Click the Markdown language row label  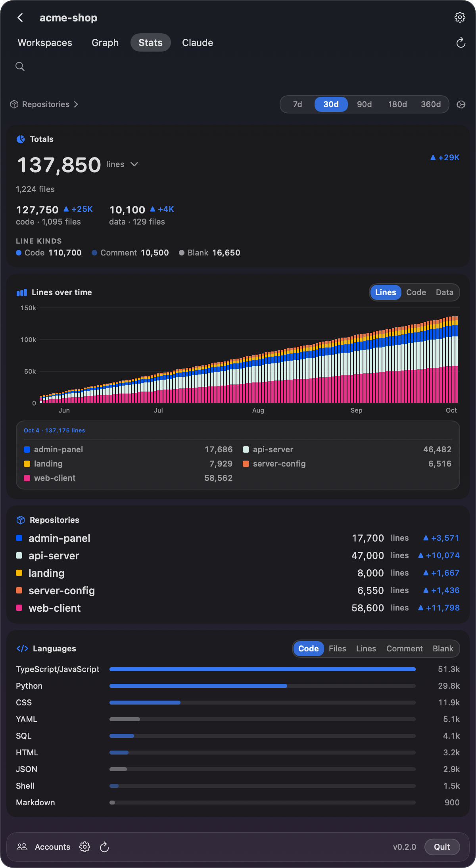tap(35, 803)
